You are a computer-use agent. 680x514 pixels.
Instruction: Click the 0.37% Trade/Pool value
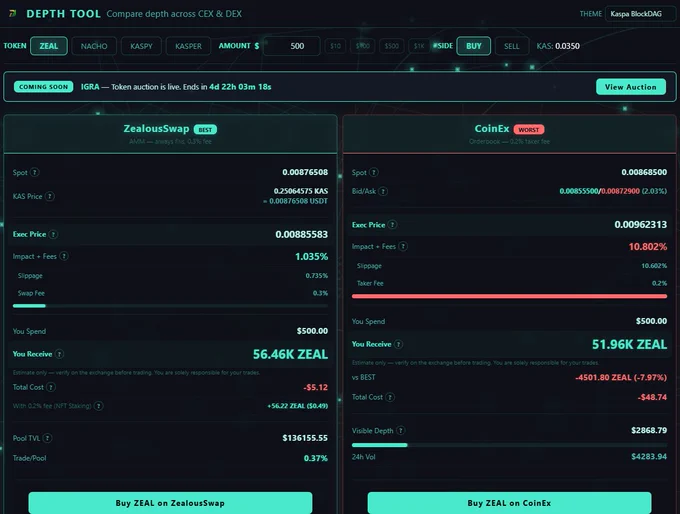tap(316, 458)
